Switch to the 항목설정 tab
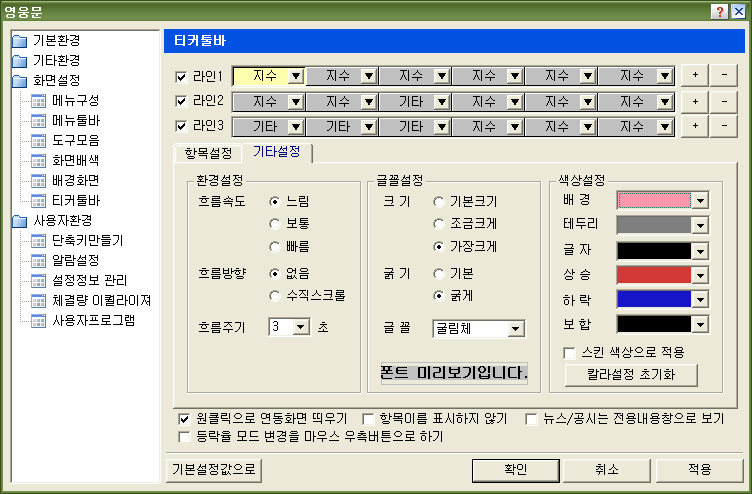The image size is (752, 494). click(x=208, y=153)
